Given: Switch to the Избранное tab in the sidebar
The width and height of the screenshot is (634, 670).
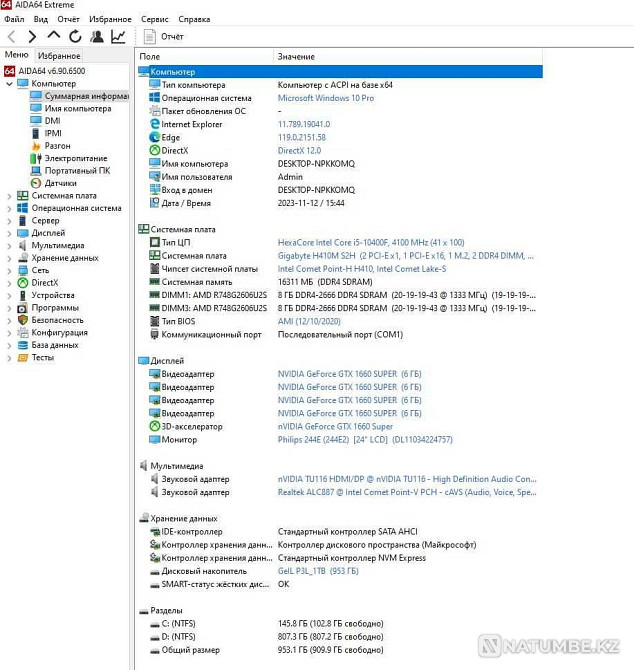Looking at the screenshot, I should (59, 56).
